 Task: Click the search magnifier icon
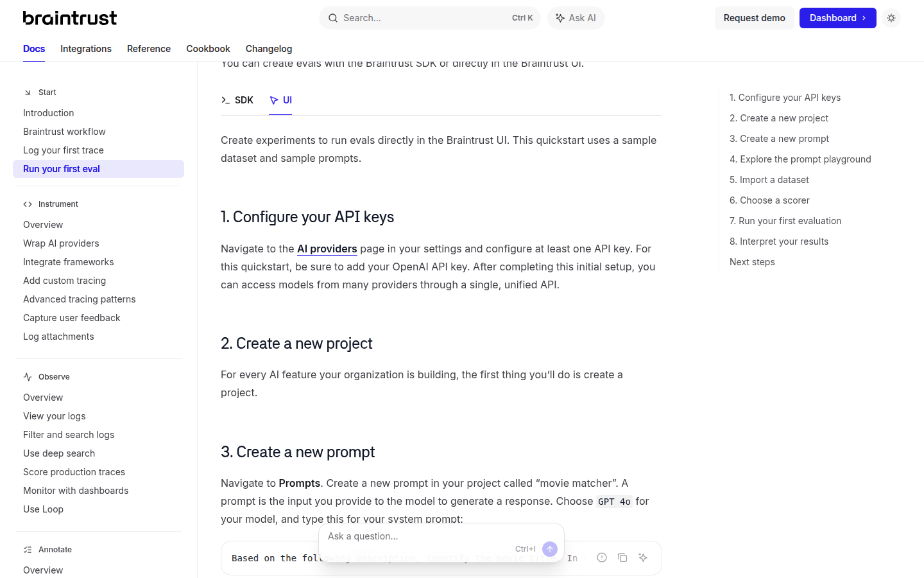(333, 18)
